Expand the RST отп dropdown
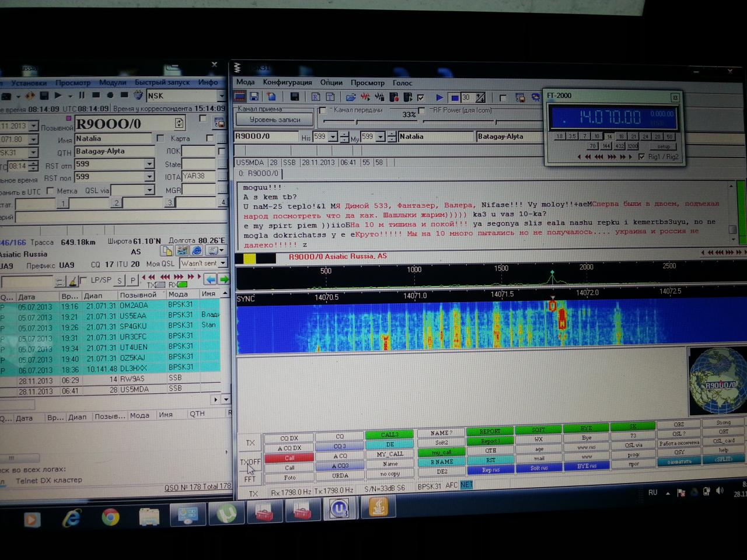 149,164
